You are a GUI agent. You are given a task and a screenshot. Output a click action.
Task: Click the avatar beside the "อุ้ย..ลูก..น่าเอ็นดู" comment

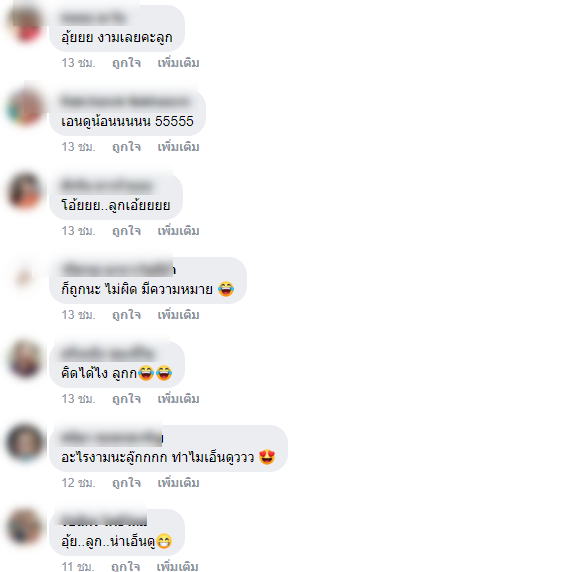[x=25, y=527]
